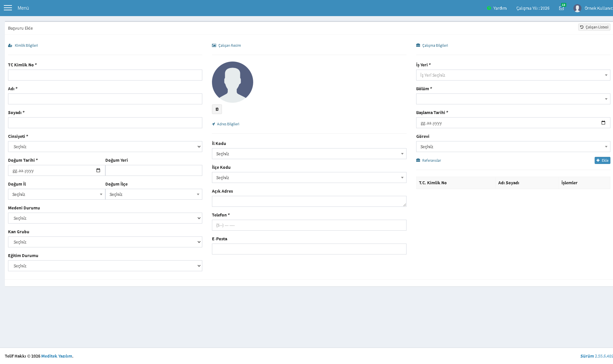Click the TC Kimlik No input field
Viewport: 613px width, 364px height.
pyautogui.click(x=105, y=75)
